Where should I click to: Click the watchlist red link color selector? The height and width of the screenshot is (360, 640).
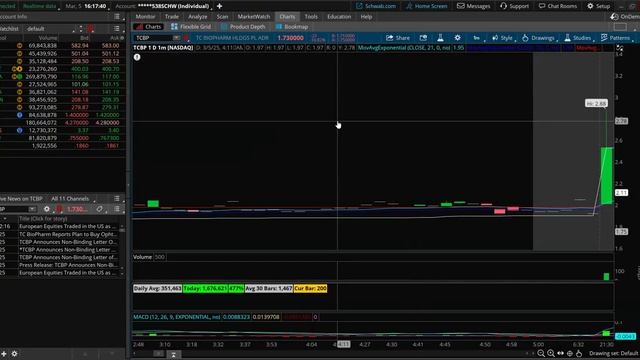(90, 29)
